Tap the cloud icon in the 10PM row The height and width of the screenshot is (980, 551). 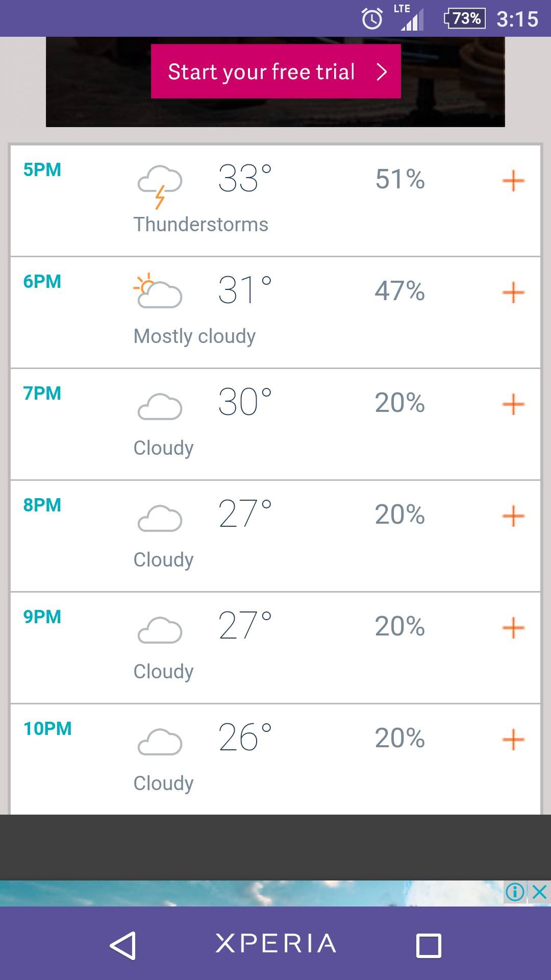(160, 742)
